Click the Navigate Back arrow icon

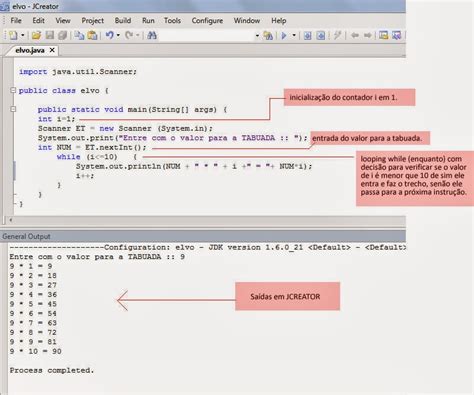click(355, 35)
